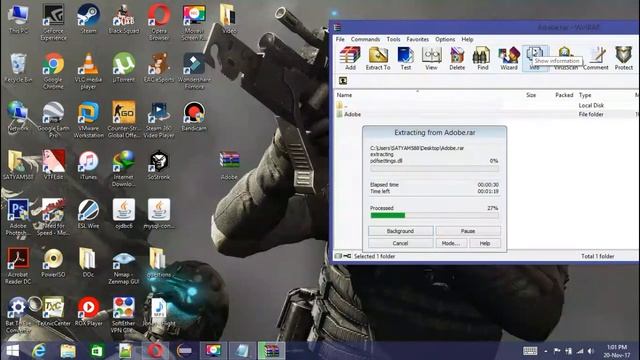640x360 pixels.
Task: Click the up one level icon below toolbar
Action: click(x=343, y=81)
